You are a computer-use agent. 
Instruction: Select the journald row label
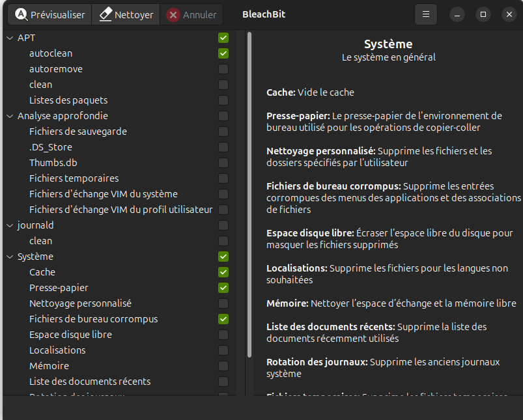click(x=35, y=225)
